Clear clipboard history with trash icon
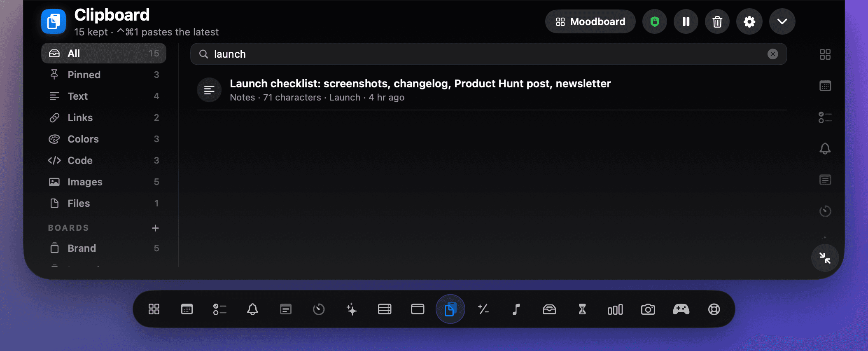The width and height of the screenshot is (868, 351). (x=717, y=21)
